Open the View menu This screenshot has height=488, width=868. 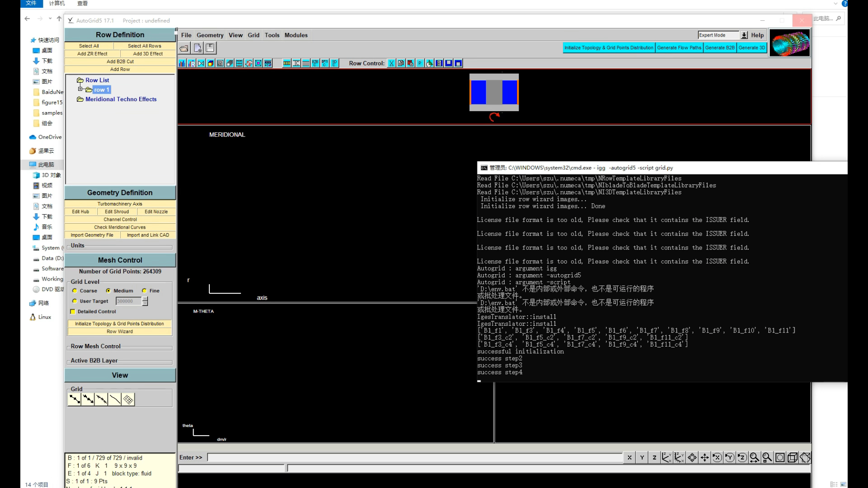pos(236,35)
